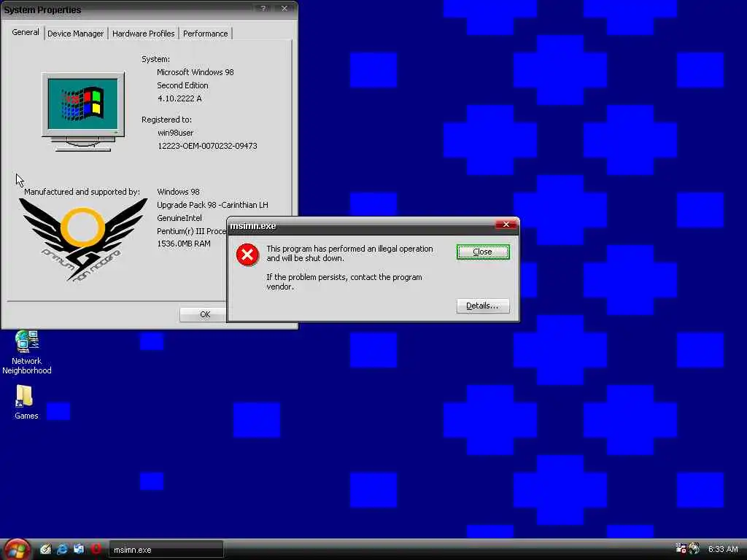Open the Games folder on desktop
The width and height of the screenshot is (747, 560).
tap(26, 402)
